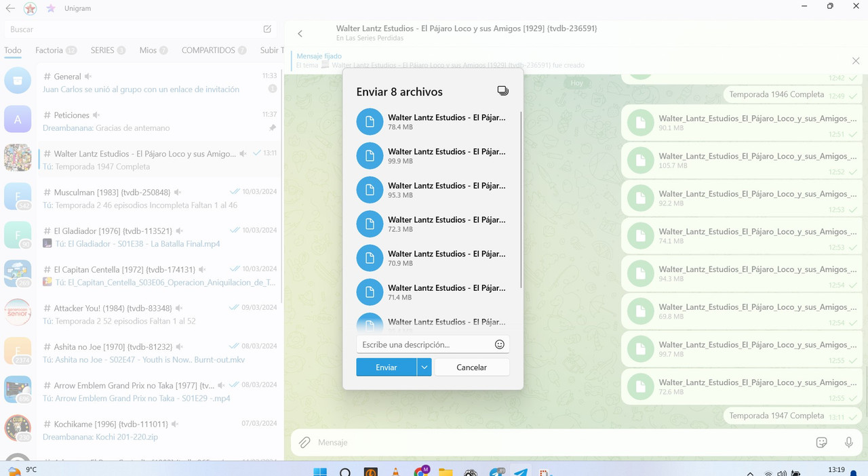Download the 90.1 MB file in chat
Screen dimensions: 868x476
pos(640,123)
